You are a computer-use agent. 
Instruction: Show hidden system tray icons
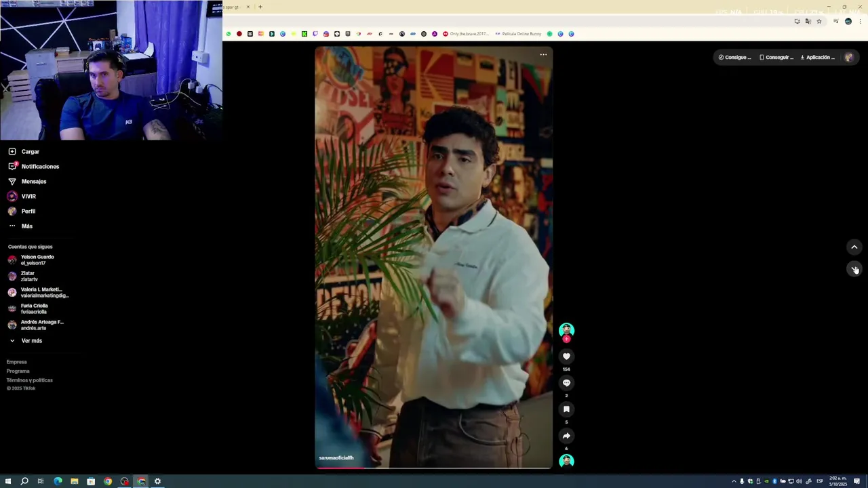pyautogui.click(x=734, y=481)
